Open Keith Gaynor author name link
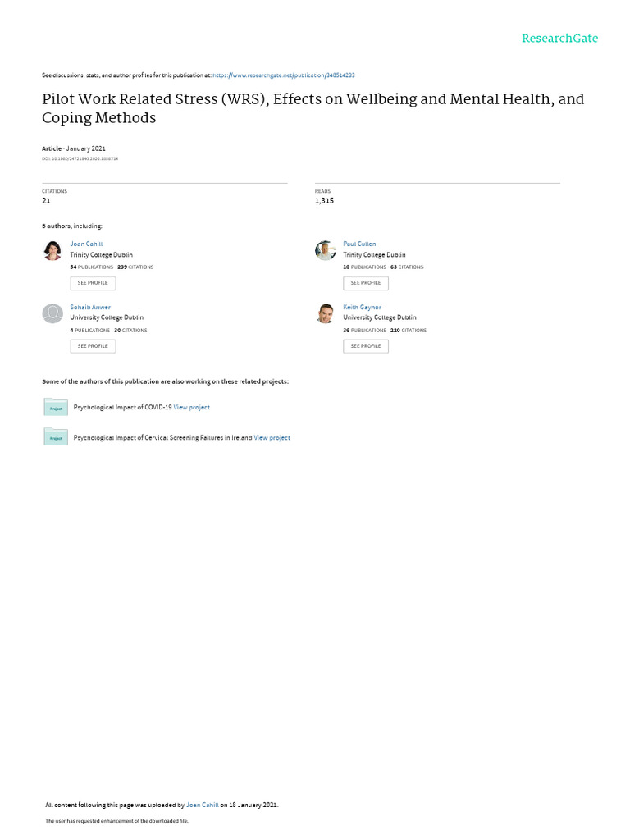630x840 pixels. point(362,307)
